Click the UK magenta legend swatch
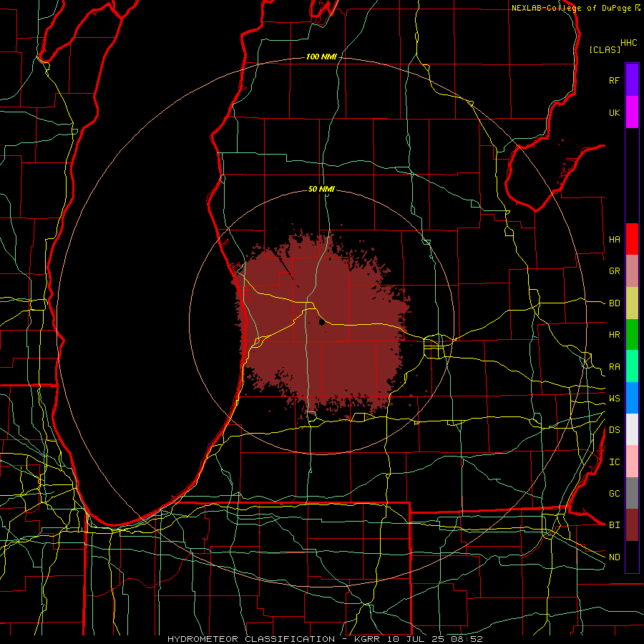This screenshot has width=644, height=644. [x=632, y=112]
